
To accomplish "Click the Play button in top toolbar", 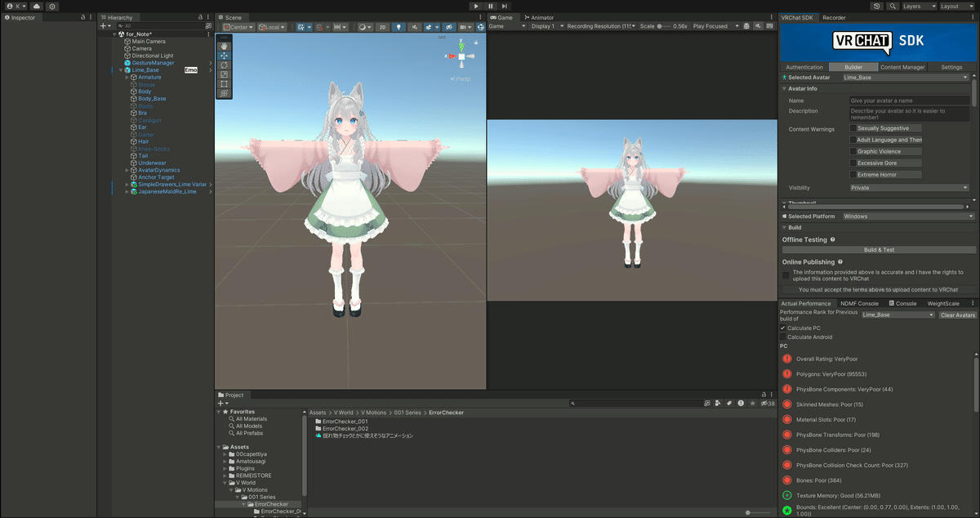I will point(477,6).
